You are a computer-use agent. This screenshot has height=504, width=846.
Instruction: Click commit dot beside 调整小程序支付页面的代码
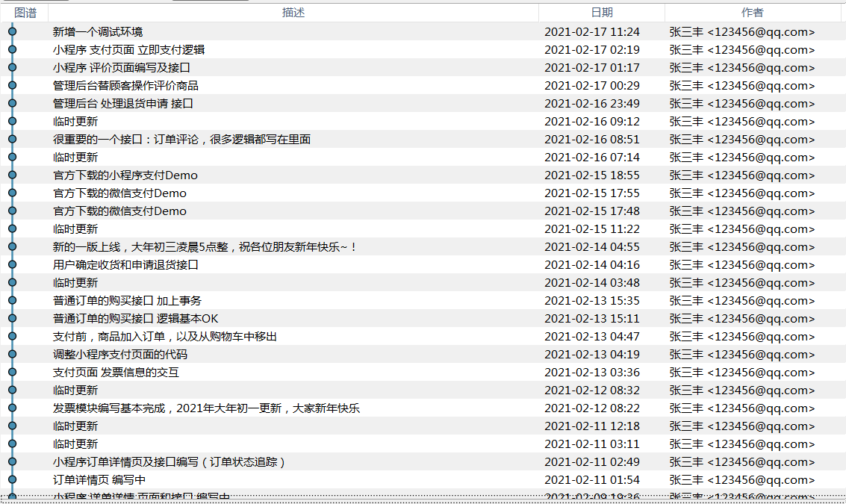[12, 354]
